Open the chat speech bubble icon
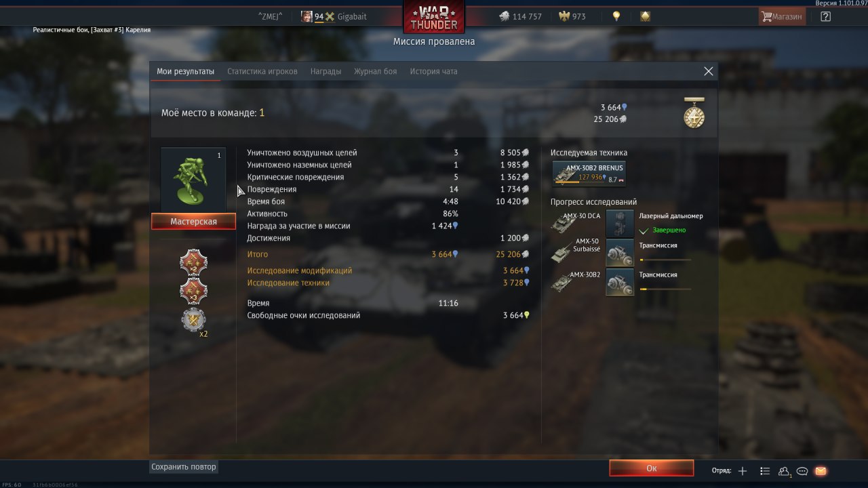Screen dimensions: 868x488 click(x=802, y=471)
